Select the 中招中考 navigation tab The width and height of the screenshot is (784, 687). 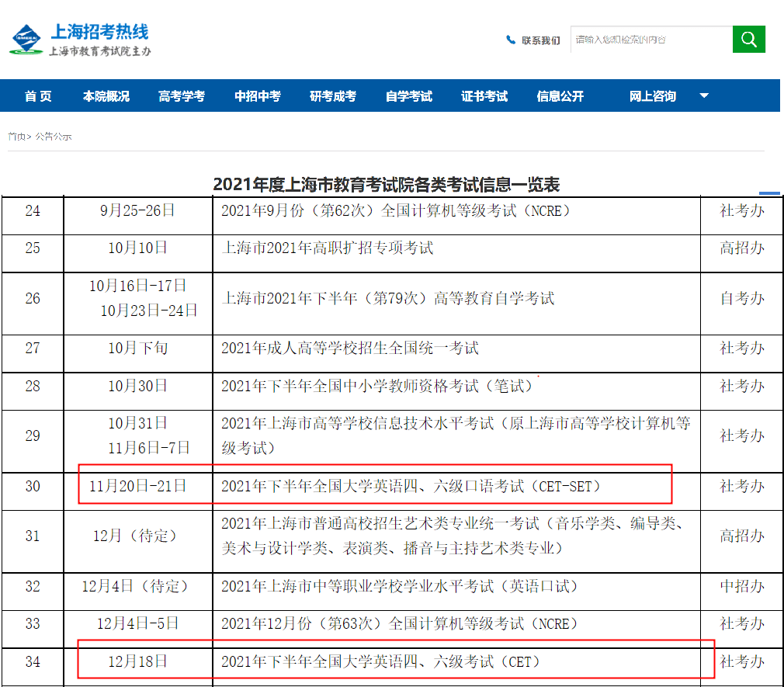pos(258,96)
